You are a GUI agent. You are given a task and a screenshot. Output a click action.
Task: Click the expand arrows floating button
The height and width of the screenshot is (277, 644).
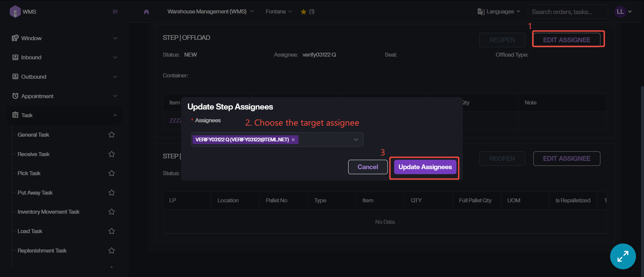pos(623,256)
